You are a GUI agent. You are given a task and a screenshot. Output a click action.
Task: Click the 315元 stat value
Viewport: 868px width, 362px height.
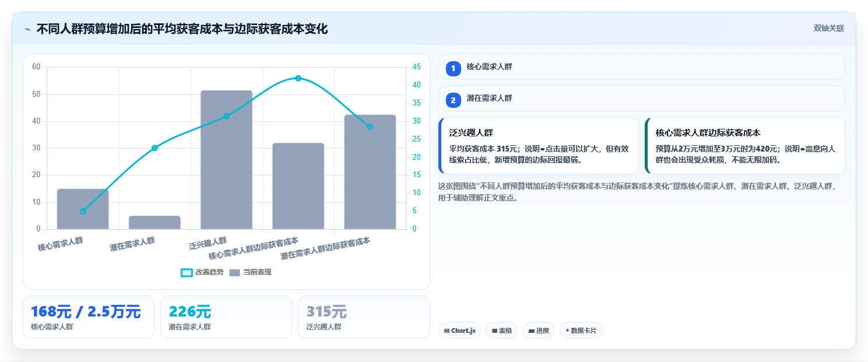point(326,312)
